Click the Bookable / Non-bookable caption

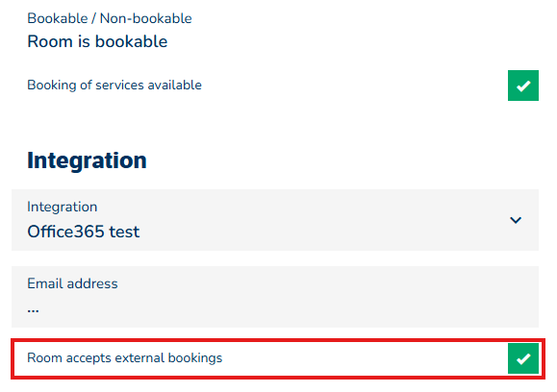point(110,18)
